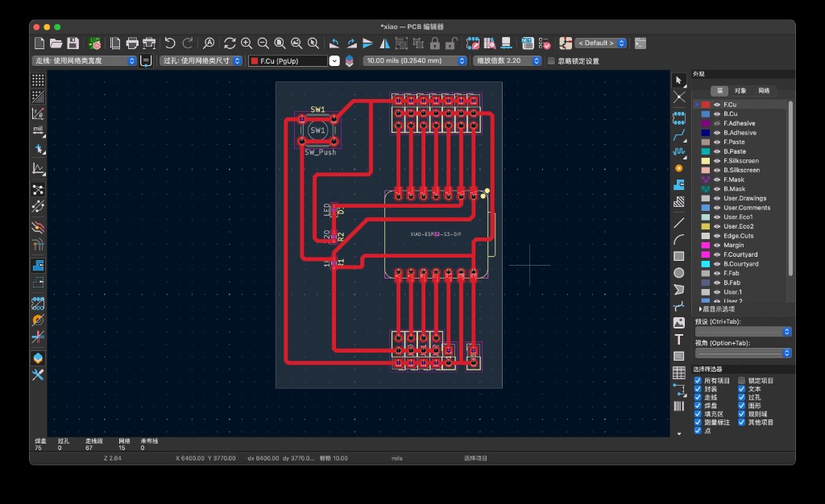Select the B.Mask layer row
Screen dimensions: 825x504
click(741, 188)
